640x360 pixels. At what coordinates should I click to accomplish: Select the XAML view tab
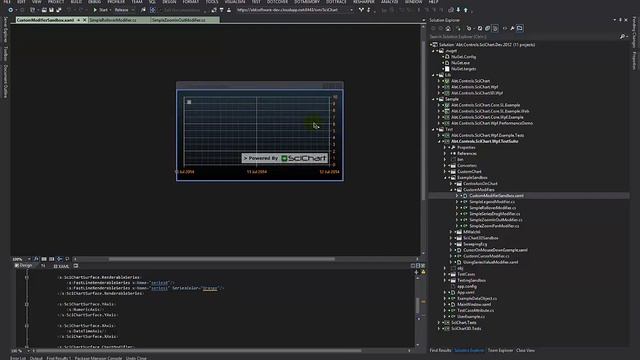coord(62,266)
